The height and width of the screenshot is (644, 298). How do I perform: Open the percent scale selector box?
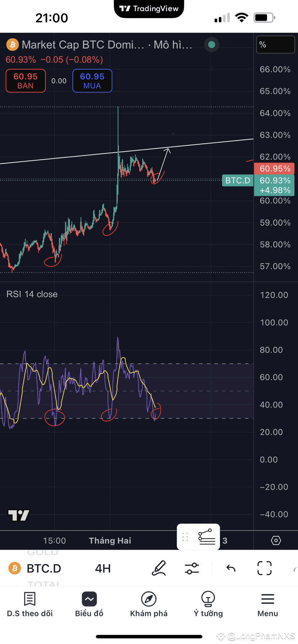pyautogui.click(x=275, y=45)
